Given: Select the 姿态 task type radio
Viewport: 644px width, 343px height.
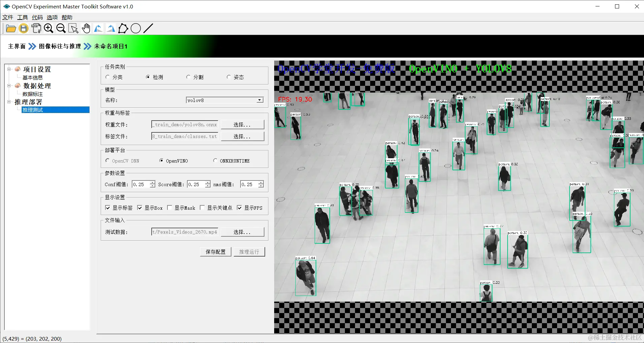Looking at the screenshot, I should click(x=229, y=77).
